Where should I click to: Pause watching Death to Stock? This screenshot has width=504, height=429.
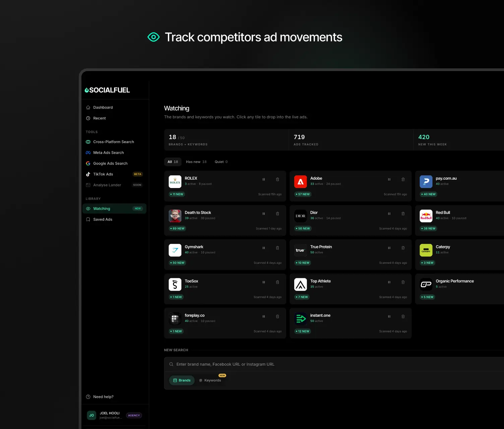click(x=264, y=213)
